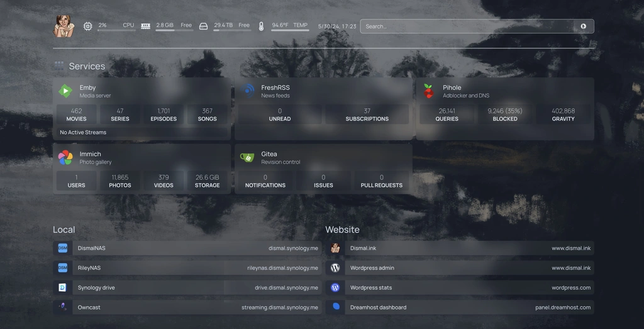
Task: Open the FreshRSS news feeds card
Action: 323,109
